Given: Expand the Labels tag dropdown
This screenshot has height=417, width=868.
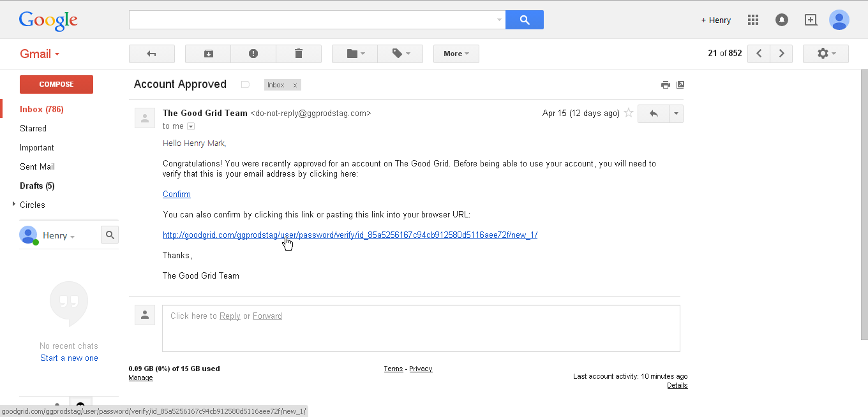Looking at the screenshot, I should point(400,54).
